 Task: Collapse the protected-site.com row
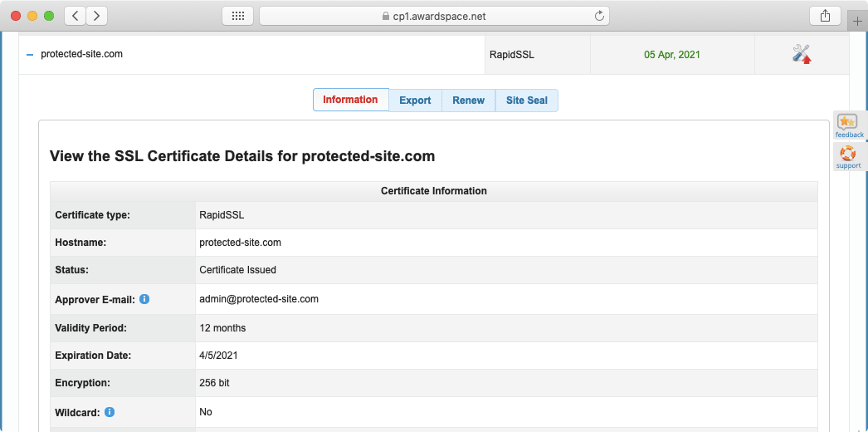(30, 55)
